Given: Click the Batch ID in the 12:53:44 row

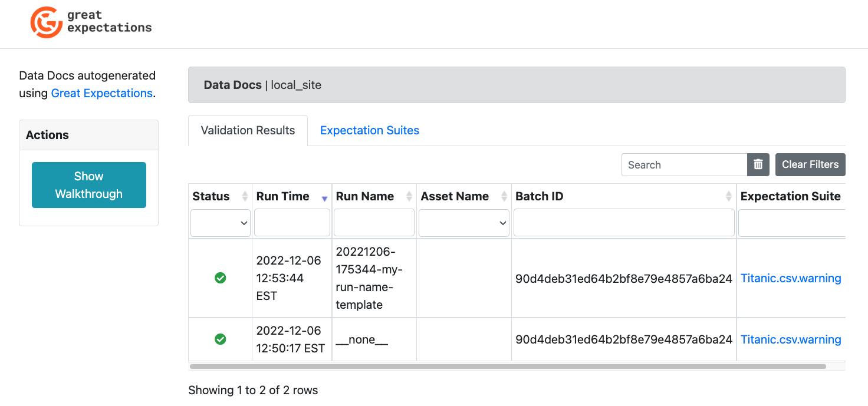Looking at the screenshot, I should pos(624,278).
